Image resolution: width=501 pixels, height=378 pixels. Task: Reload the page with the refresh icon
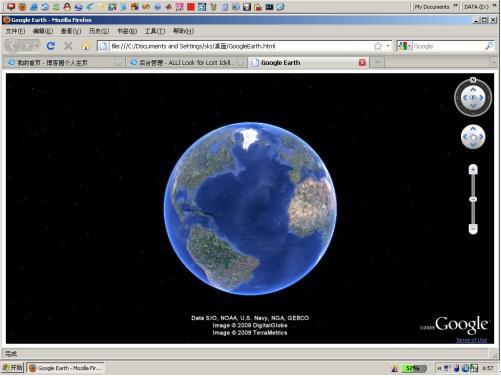tap(51, 46)
